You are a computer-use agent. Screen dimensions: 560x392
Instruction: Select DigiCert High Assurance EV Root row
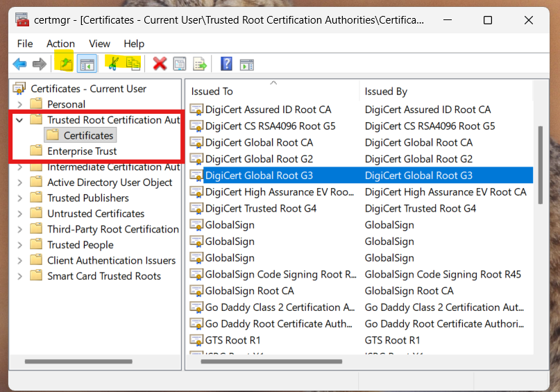click(361, 191)
